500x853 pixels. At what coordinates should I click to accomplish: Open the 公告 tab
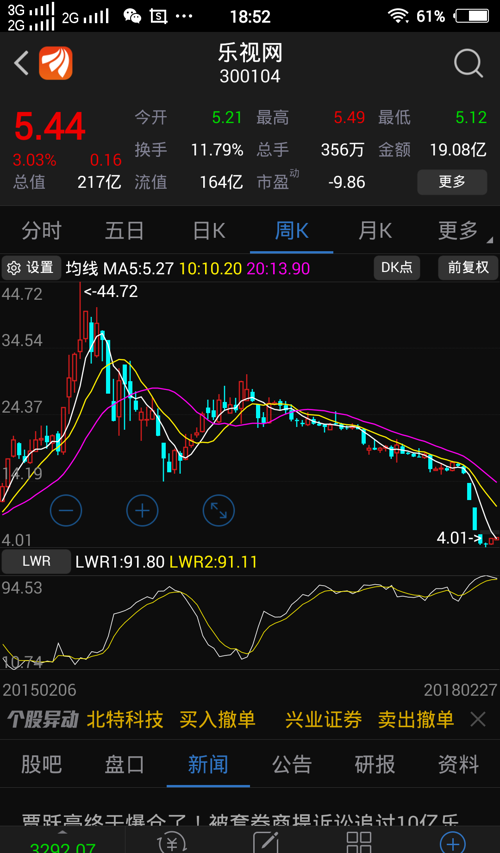click(x=292, y=765)
